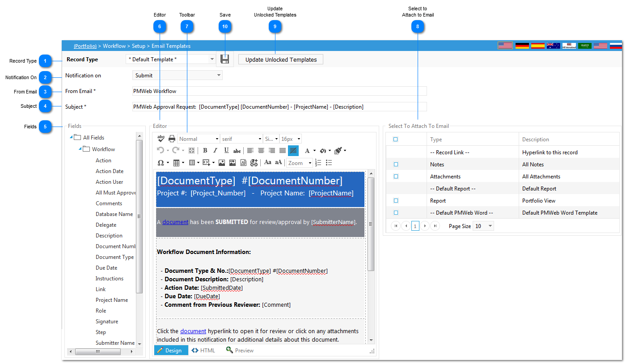The height and width of the screenshot is (364, 626).
Task: Click Update Unlocked Templates button
Action: [281, 59]
